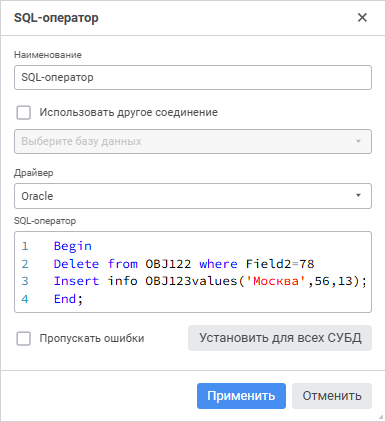Click the Begin line in SQL editor
Viewport: 386px width, 422px height.
click(73, 246)
